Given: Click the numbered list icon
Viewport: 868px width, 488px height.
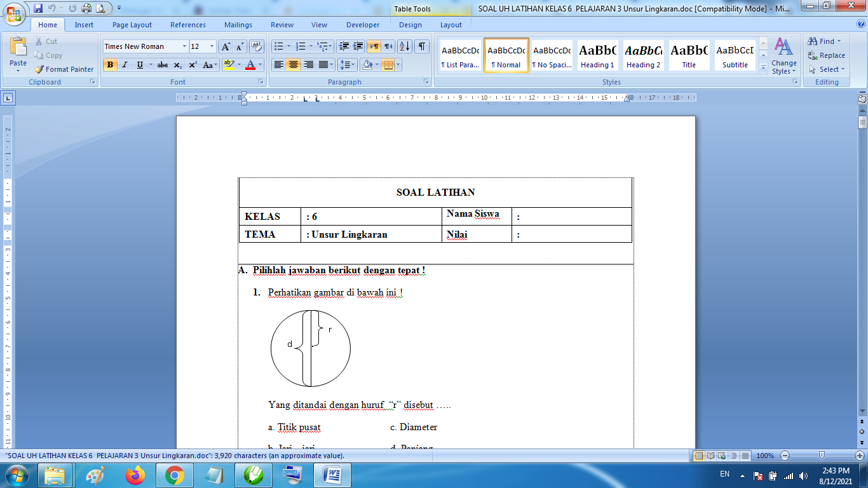Looking at the screenshot, I should pyautogui.click(x=301, y=46).
